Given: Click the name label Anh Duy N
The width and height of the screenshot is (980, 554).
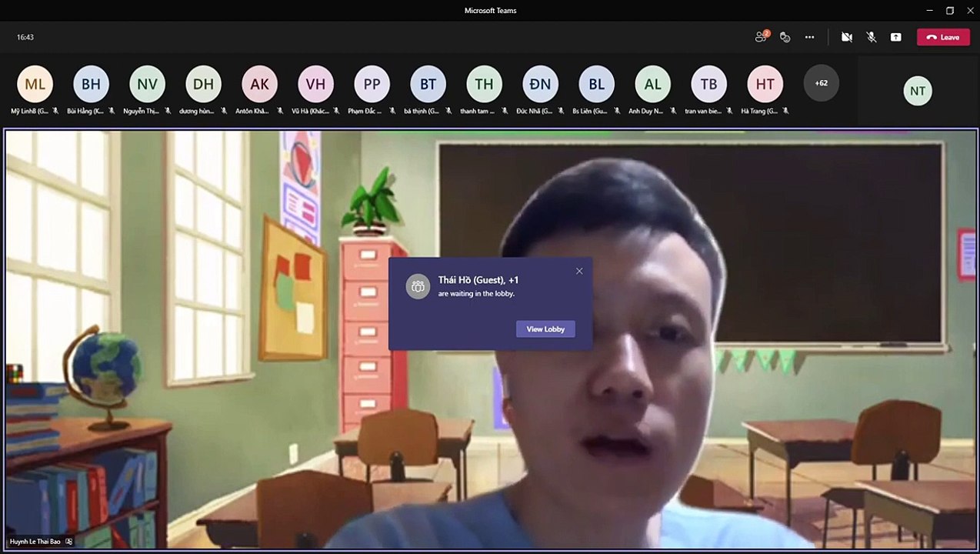Looking at the screenshot, I should point(646,111).
